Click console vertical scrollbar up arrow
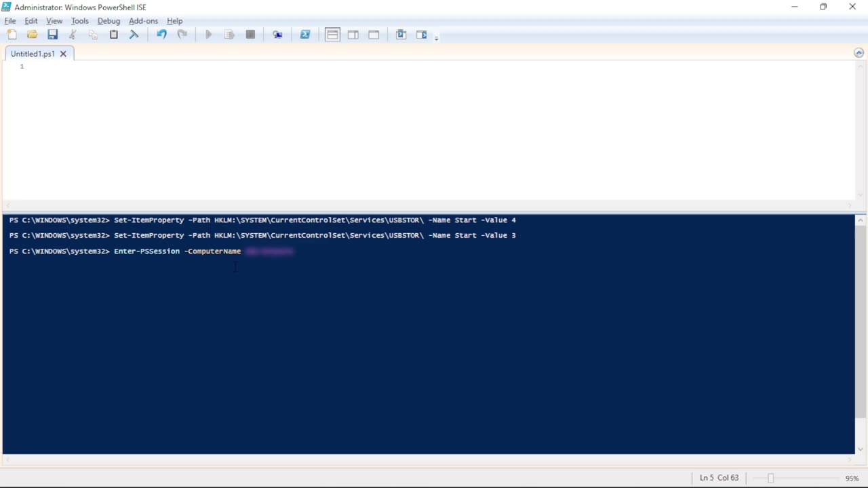The width and height of the screenshot is (868, 488). point(861,220)
